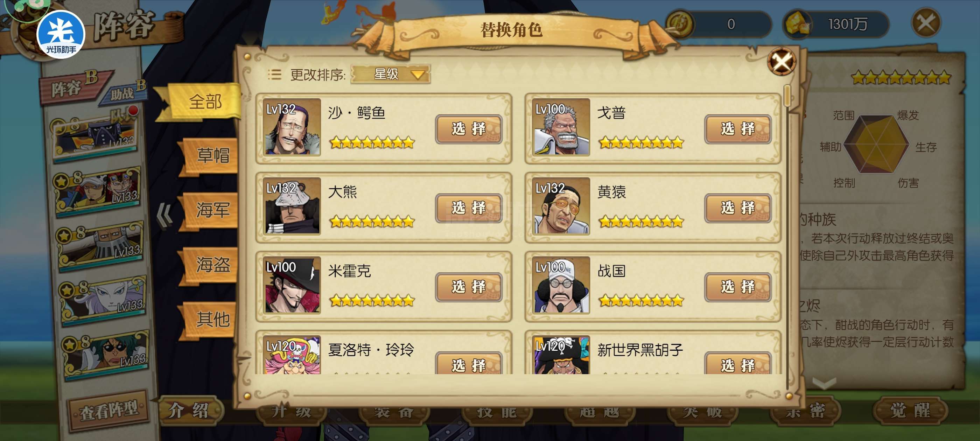
Task: Click 战国 character portrait
Action: (561, 285)
